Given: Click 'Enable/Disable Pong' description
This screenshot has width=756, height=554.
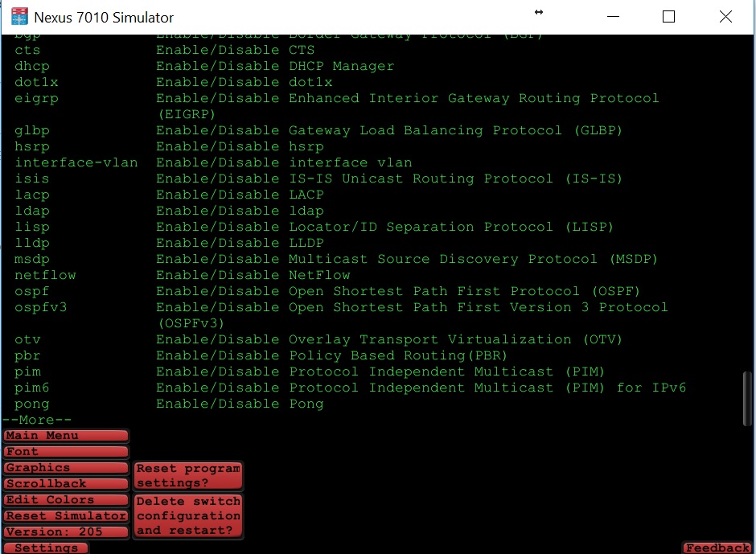Looking at the screenshot, I should pos(240,404).
